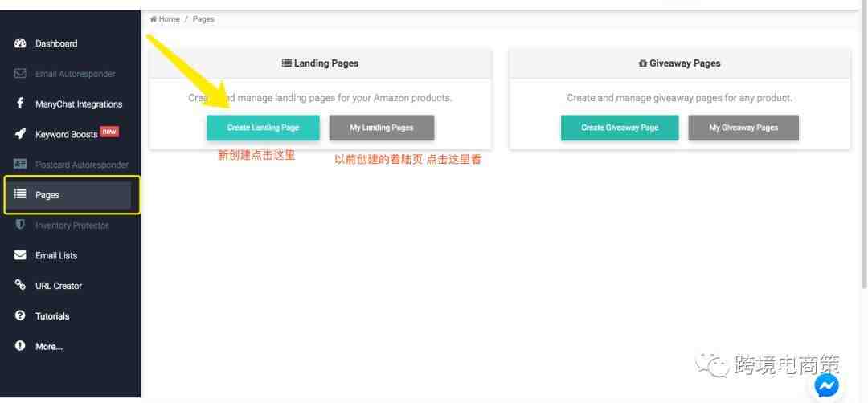Click the Postcard Autoresponder card icon
Screen dimensions: 868x403
[20, 165]
